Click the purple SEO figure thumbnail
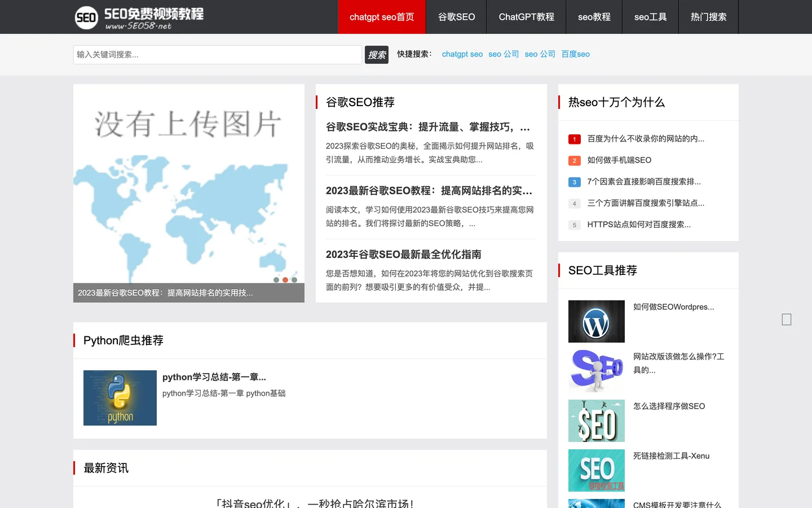Viewport: 812px width, 508px height. pyautogui.click(x=597, y=371)
